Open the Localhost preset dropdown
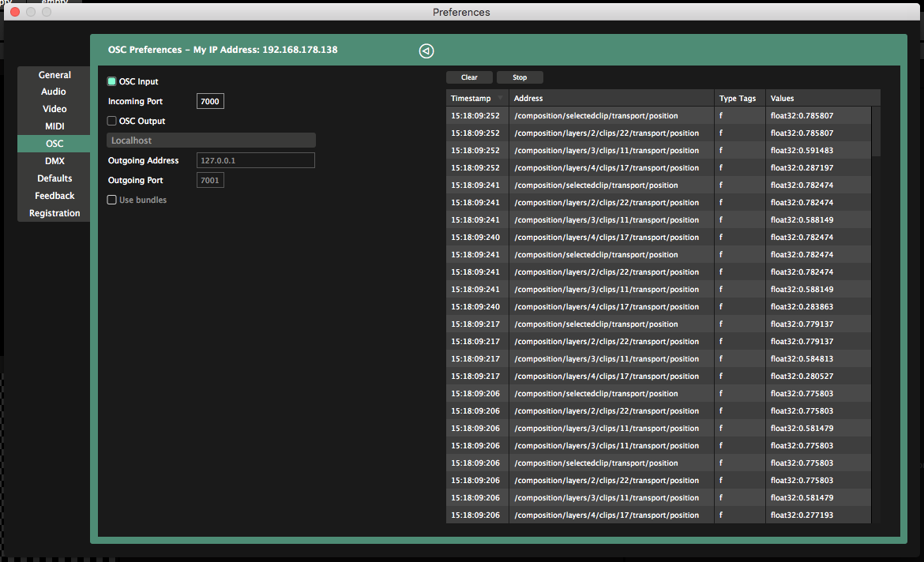This screenshot has width=924, height=562. pyautogui.click(x=211, y=140)
